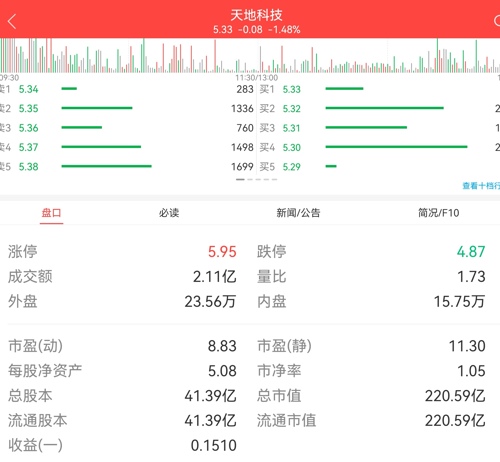The image size is (500, 462).
Task: Tap the 流通市值 value 220.59亿
Action: tap(455, 421)
